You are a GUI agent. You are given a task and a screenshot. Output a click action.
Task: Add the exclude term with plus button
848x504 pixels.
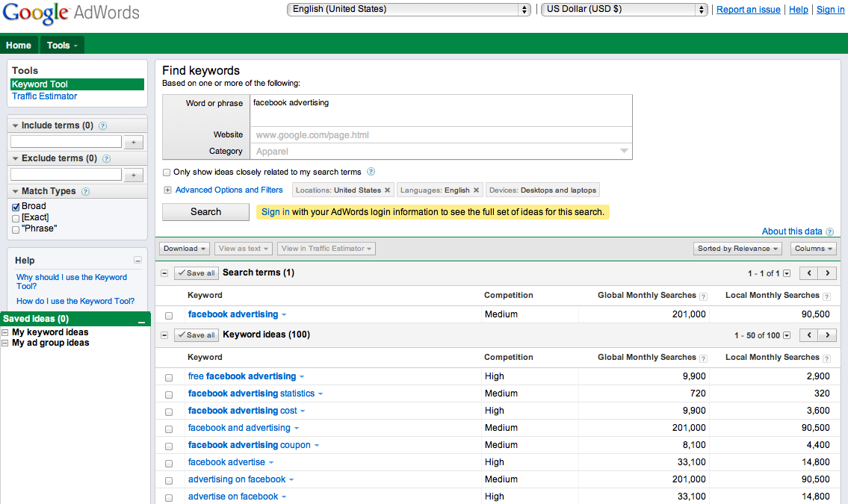tap(134, 175)
